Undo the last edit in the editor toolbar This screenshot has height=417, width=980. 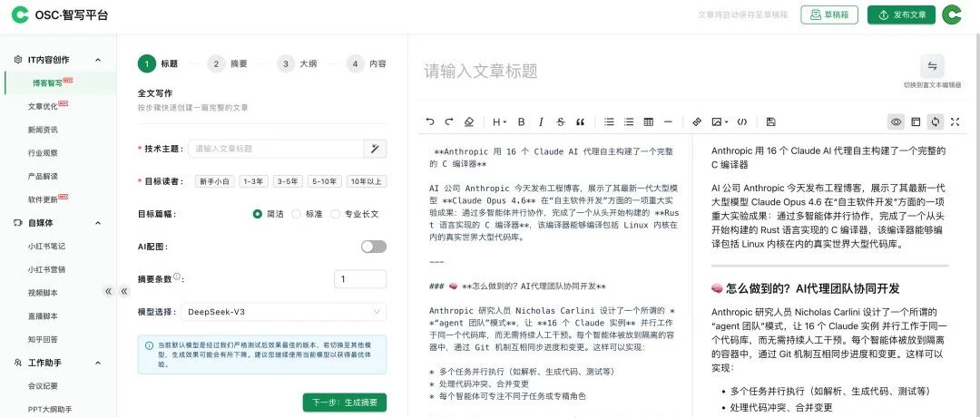pyautogui.click(x=430, y=121)
